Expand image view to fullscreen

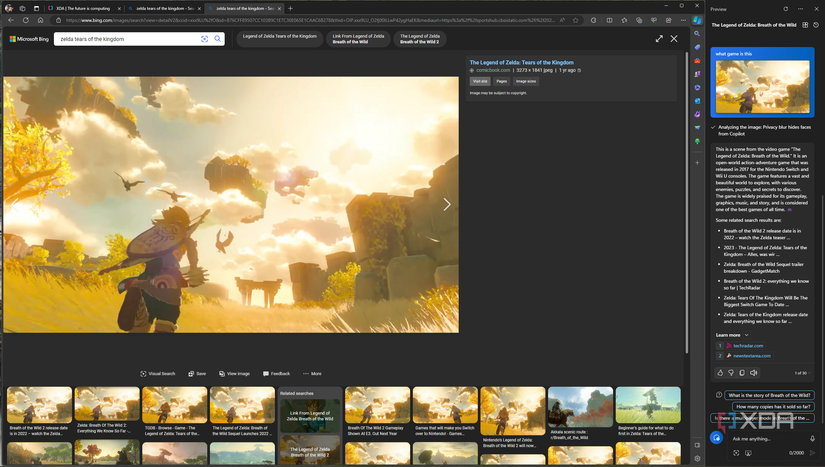point(659,39)
